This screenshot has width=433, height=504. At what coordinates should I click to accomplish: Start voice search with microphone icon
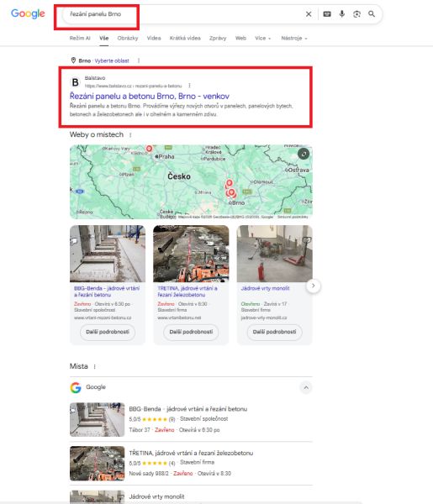(342, 13)
